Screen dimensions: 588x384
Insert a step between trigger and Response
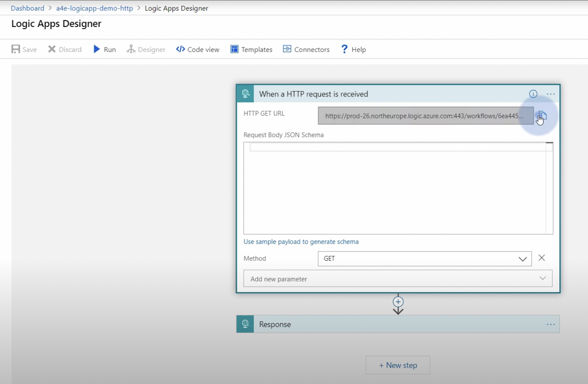click(398, 302)
